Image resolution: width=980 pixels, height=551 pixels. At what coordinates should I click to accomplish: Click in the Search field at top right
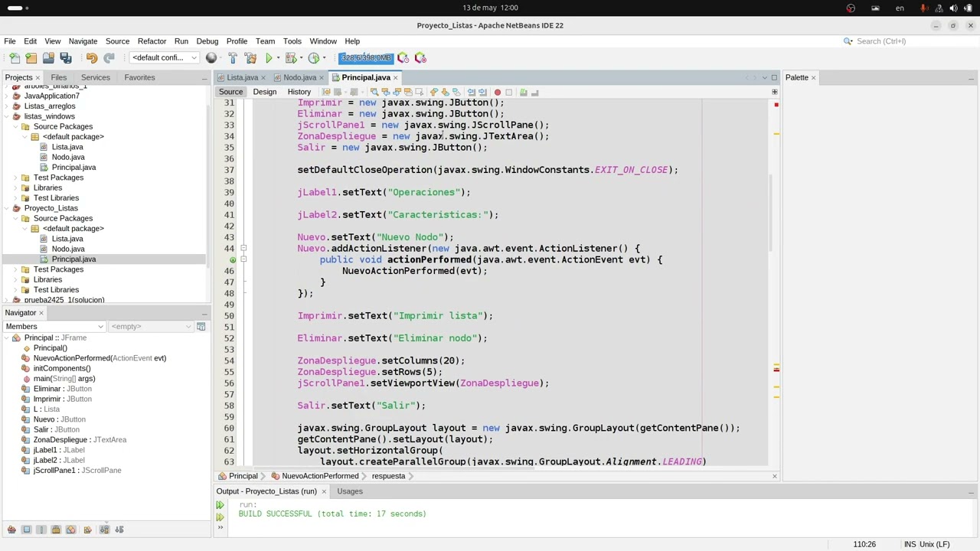[x=910, y=41]
